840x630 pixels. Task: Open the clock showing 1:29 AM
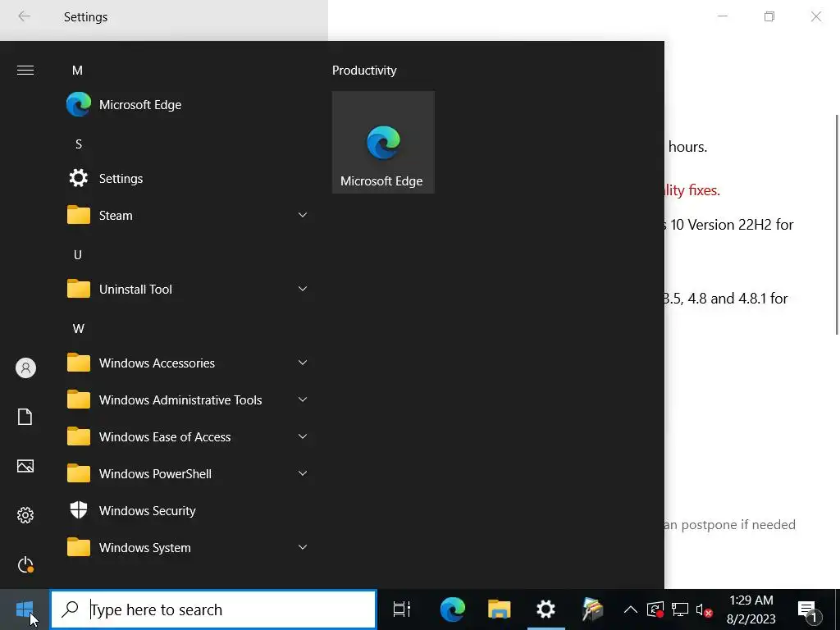click(751, 609)
